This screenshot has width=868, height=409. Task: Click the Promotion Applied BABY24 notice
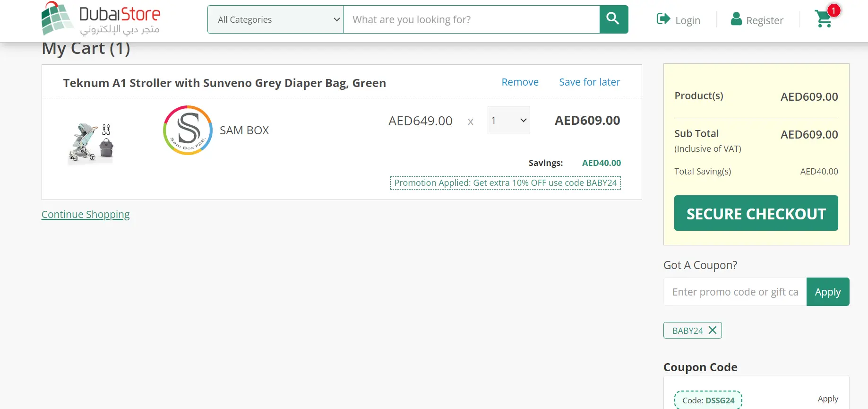click(x=506, y=183)
